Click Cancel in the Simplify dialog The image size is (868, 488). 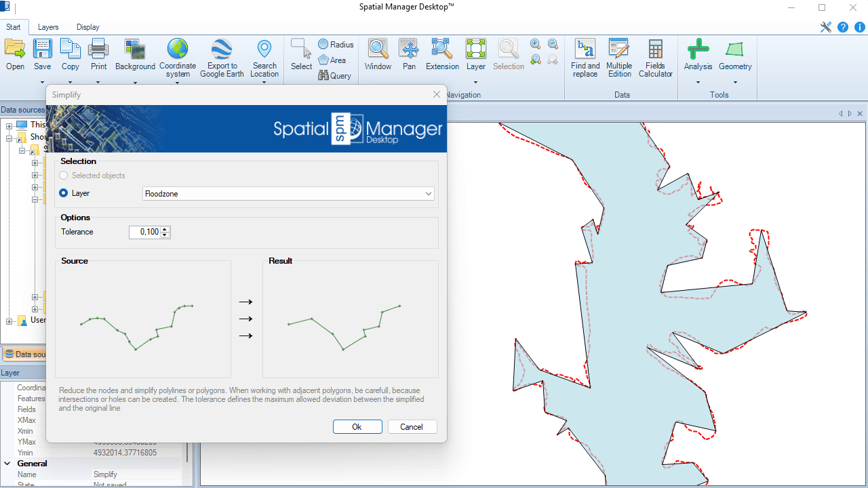pyautogui.click(x=412, y=427)
